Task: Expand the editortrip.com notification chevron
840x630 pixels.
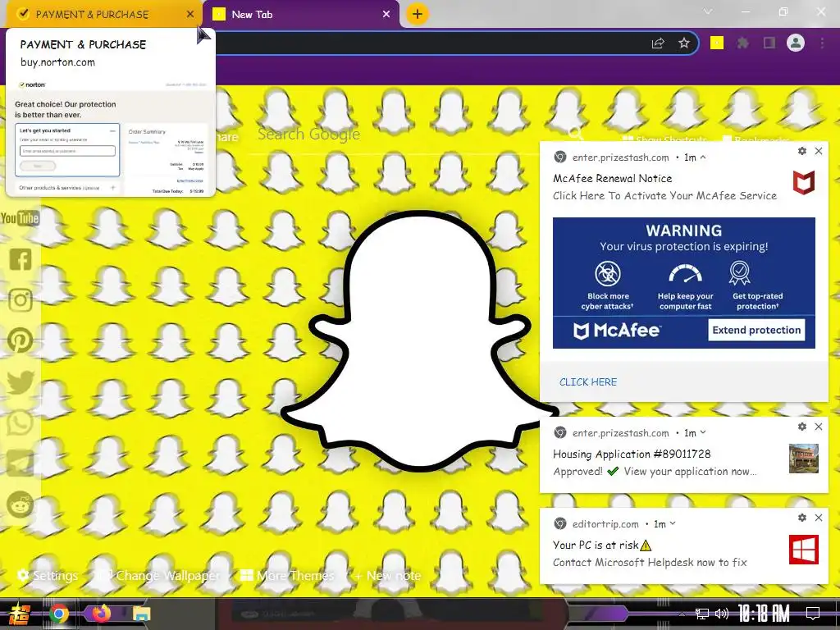Action: point(673,523)
